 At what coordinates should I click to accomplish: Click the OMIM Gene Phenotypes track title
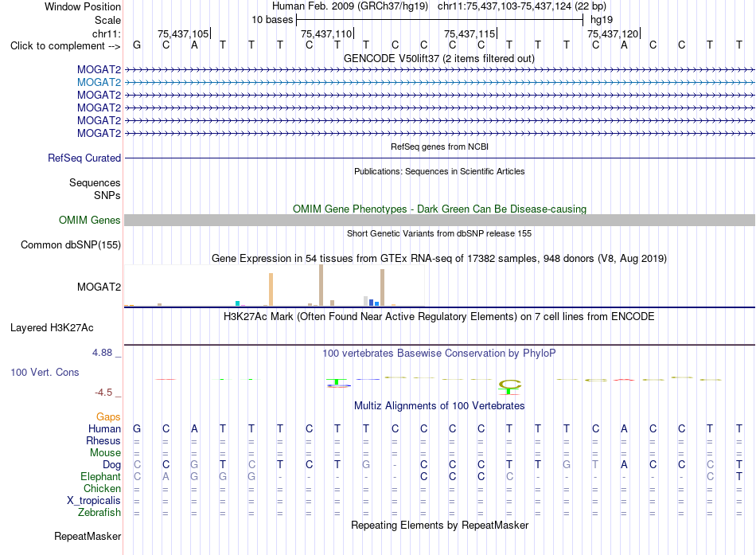(439, 209)
